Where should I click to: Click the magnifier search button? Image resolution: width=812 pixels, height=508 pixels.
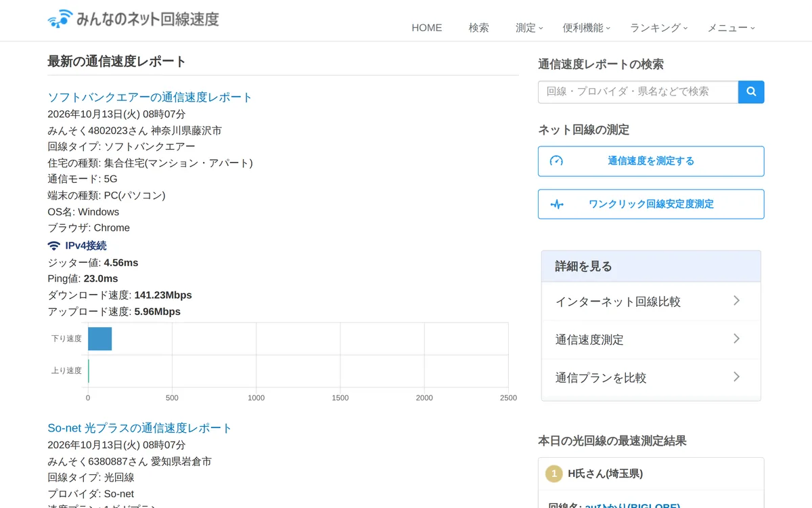(x=751, y=92)
